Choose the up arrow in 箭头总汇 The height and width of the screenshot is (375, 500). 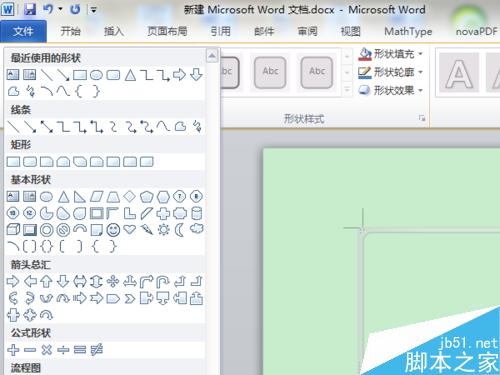point(46,282)
